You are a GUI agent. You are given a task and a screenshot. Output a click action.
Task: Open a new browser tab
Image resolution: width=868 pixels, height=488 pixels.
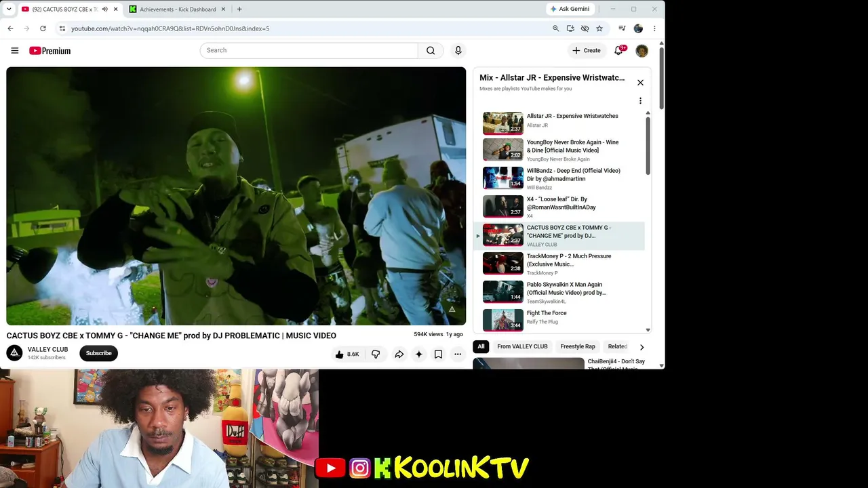(x=239, y=9)
